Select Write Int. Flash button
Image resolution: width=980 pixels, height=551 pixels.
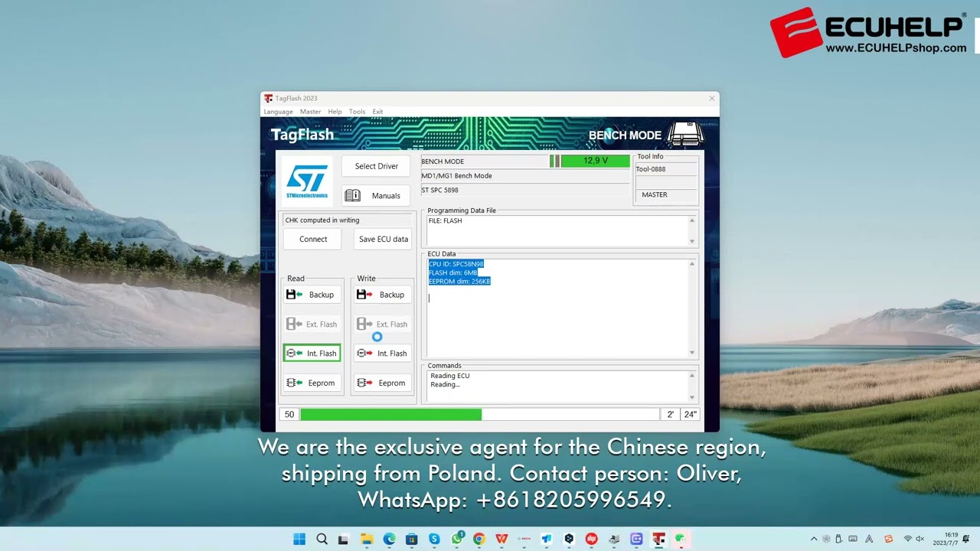click(x=382, y=354)
